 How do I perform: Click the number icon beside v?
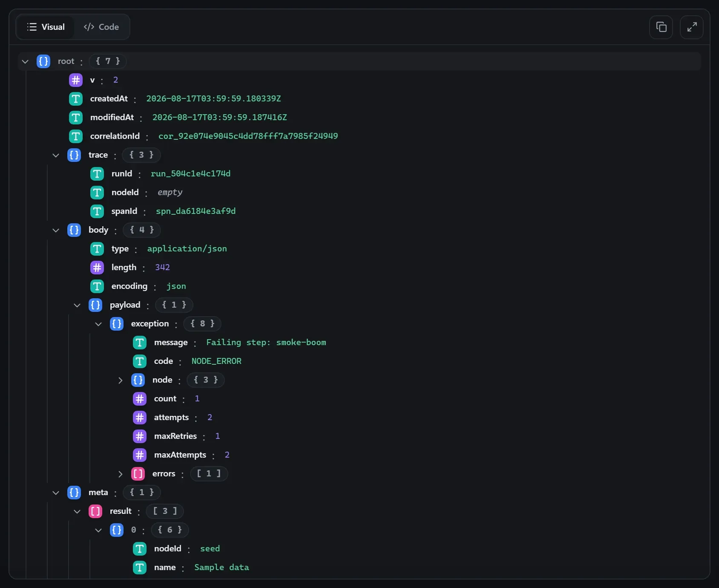(x=76, y=80)
